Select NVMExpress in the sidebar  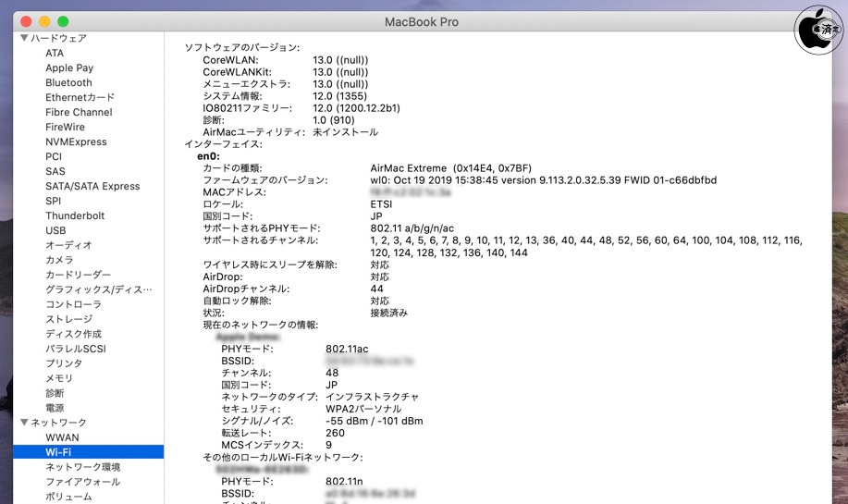pyautogui.click(x=76, y=141)
